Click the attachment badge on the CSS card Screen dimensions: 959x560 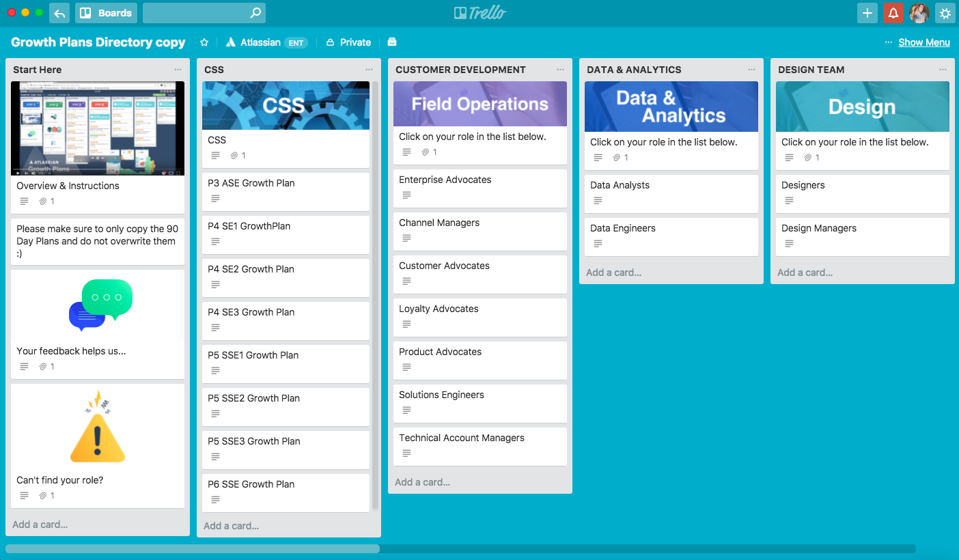[x=237, y=155]
